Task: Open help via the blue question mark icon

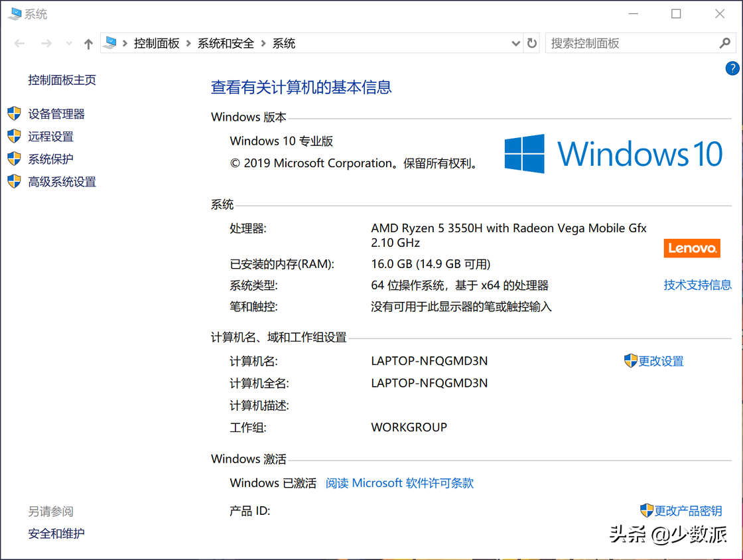Action: 732,68
